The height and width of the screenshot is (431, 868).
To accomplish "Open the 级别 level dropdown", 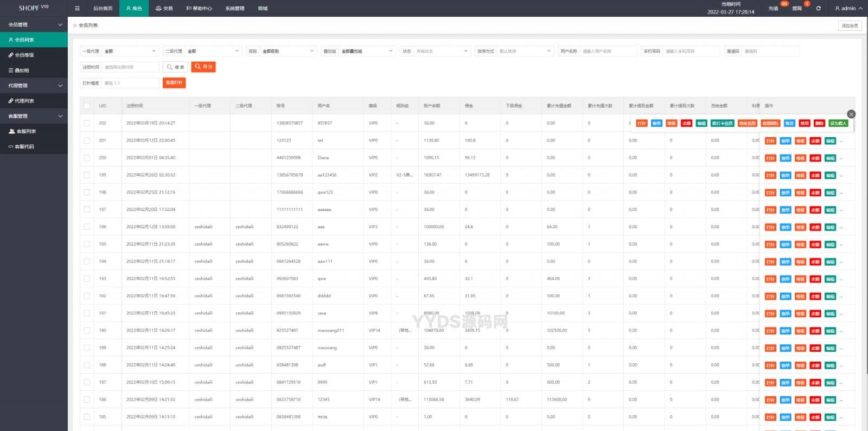I will click(288, 51).
